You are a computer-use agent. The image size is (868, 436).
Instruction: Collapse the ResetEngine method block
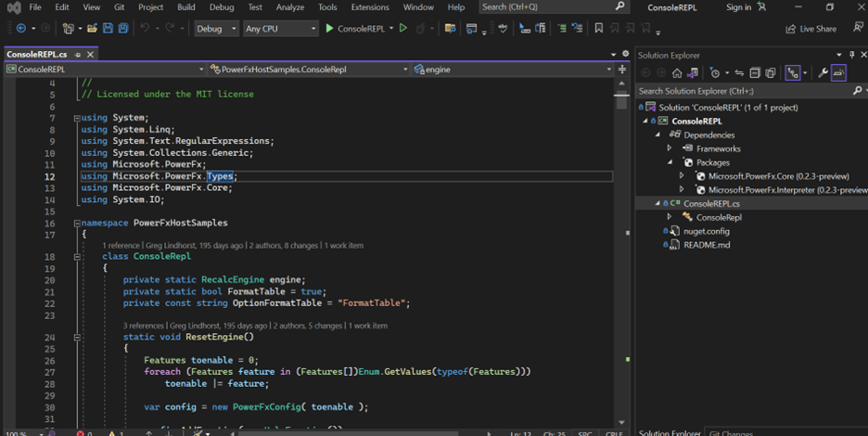pos(77,337)
